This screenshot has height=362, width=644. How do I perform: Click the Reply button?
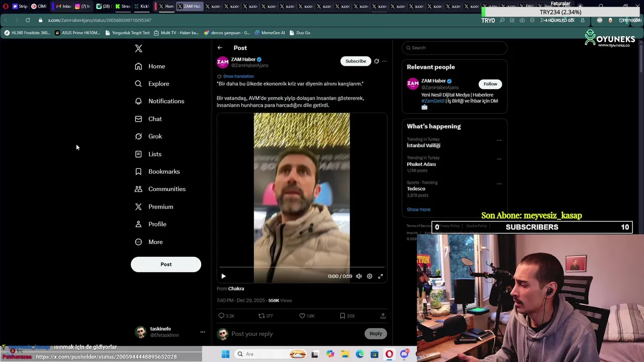376,334
